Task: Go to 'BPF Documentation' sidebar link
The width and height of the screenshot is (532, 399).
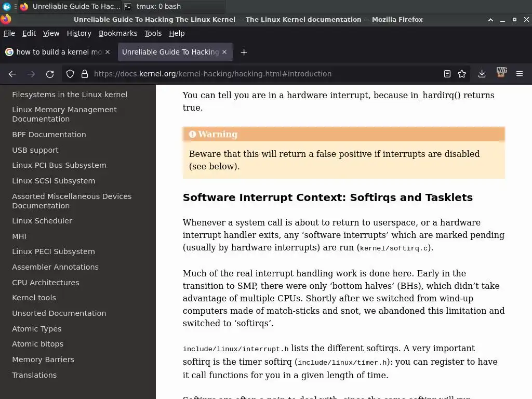Action: click(x=49, y=135)
